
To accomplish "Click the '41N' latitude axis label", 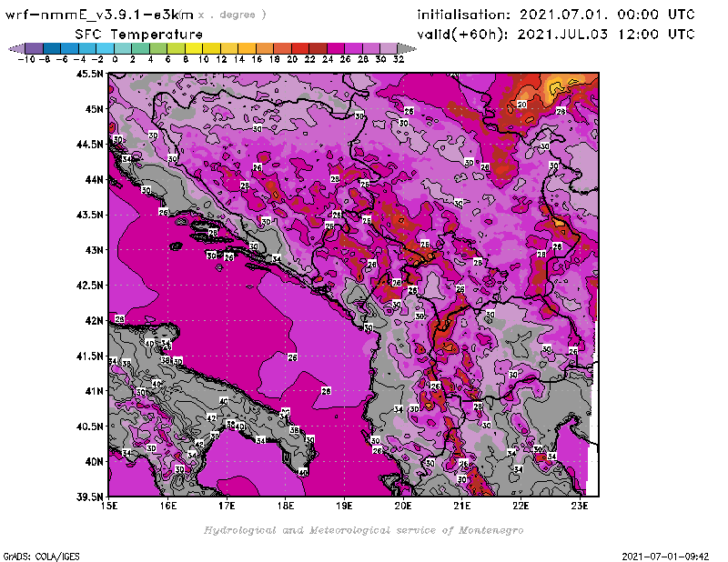I will pos(95,391).
